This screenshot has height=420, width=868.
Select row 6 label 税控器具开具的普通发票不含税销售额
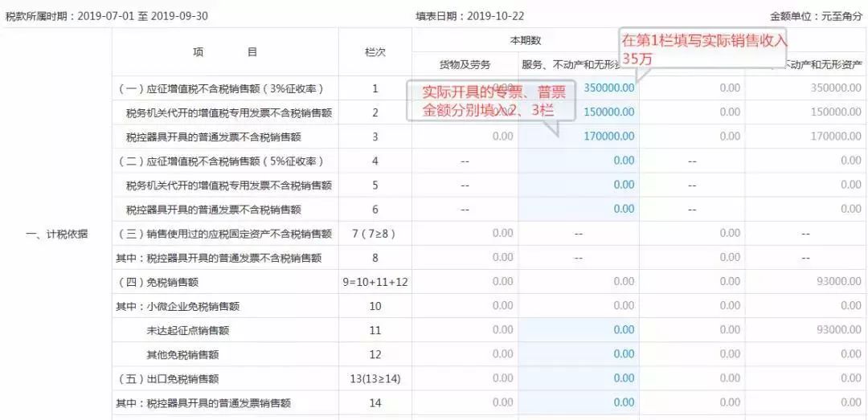[x=214, y=210]
